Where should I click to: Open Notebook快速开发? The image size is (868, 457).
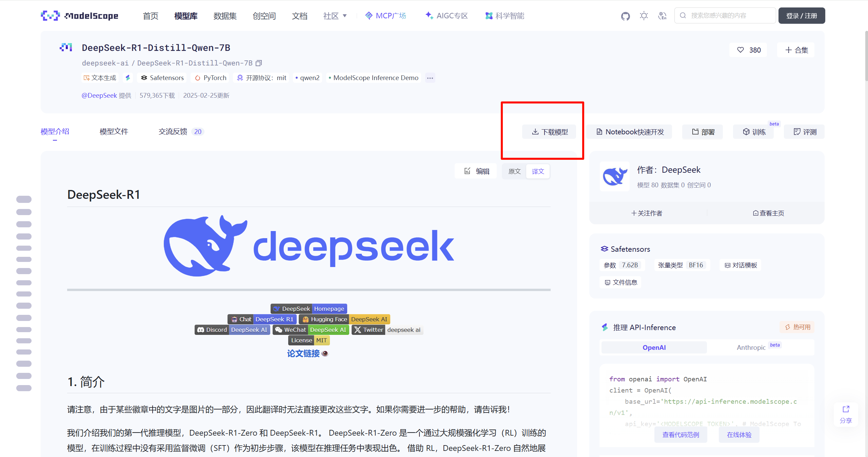630,132
